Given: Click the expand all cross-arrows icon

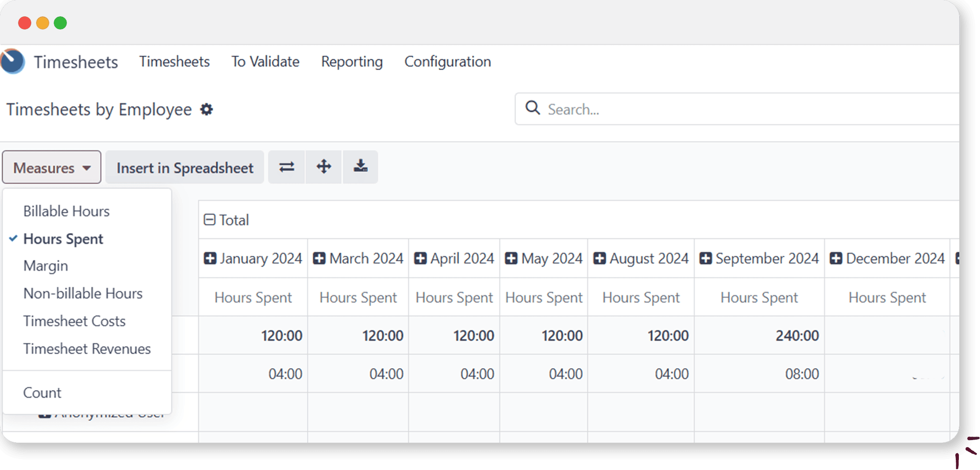Looking at the screenshot, I should [x=324, y=167].
